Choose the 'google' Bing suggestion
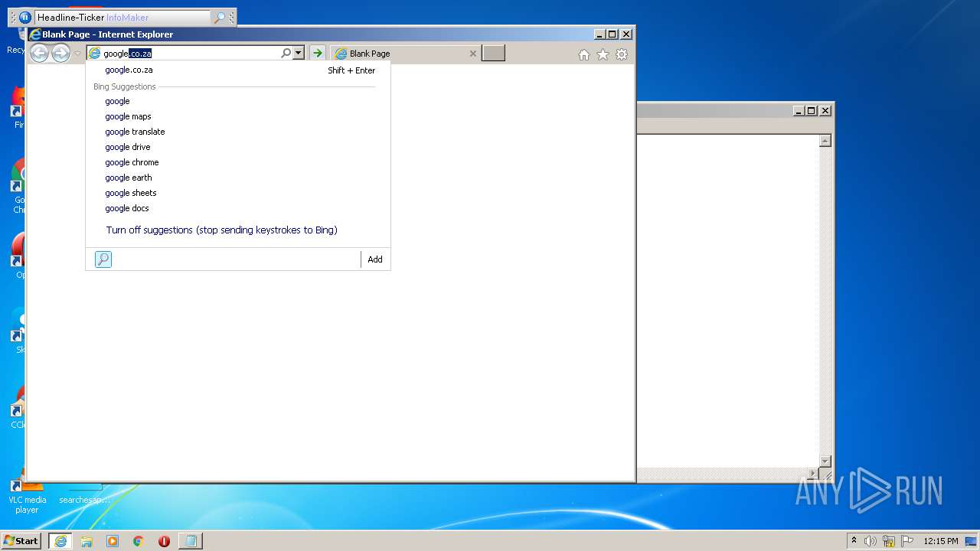The width and height of the screenshot is (980, 551). (x=238, y=101)
